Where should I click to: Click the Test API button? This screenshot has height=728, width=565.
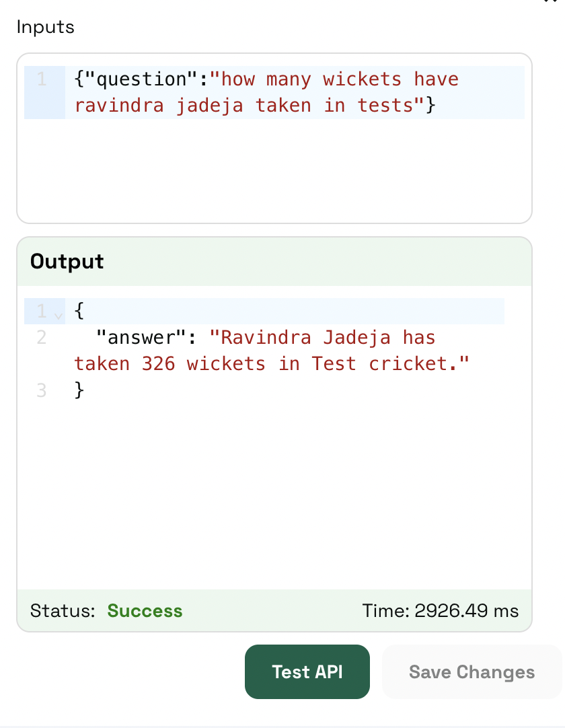pos(307,671)
